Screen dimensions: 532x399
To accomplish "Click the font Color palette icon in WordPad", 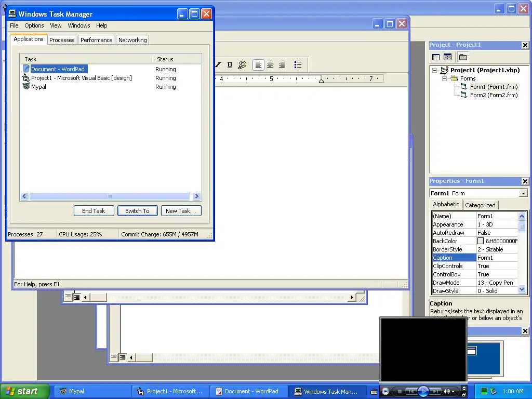I will coord(242,65).
